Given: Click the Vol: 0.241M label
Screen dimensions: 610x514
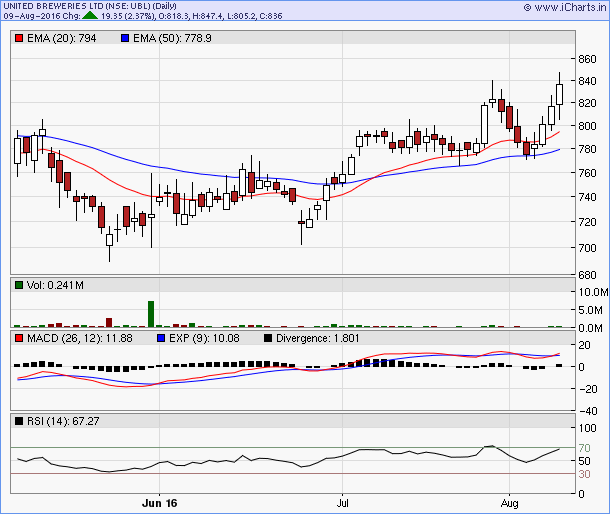Looking at the screenshot, I should pyautogui.click(x=55, y=285).
